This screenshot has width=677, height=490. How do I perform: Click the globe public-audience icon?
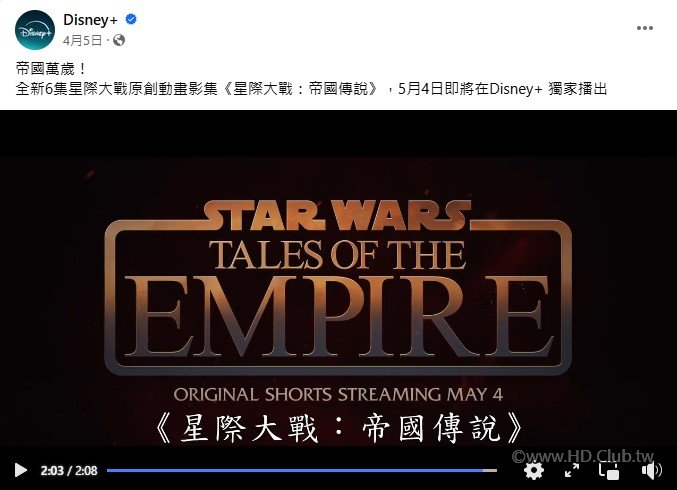(x=119, y=40)
